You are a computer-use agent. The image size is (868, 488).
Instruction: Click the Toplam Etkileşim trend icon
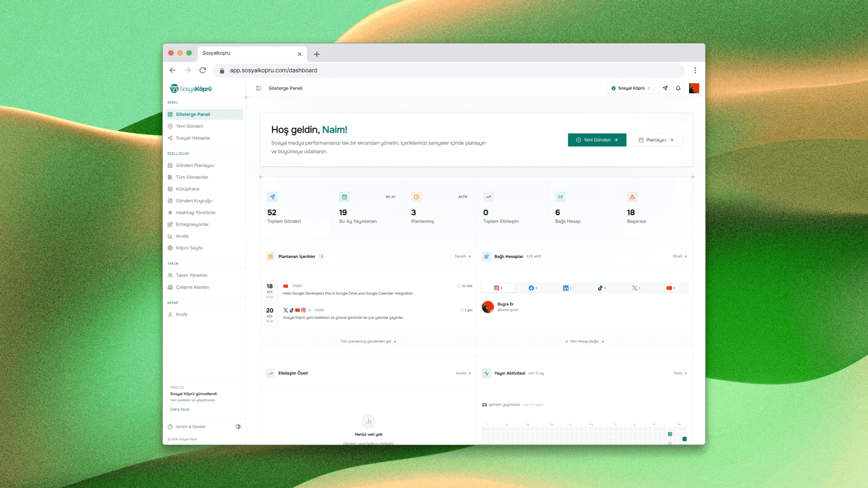488,197
